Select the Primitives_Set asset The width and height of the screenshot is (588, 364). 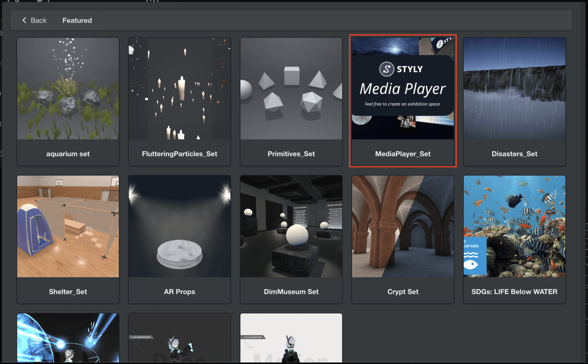coord(291,88)
